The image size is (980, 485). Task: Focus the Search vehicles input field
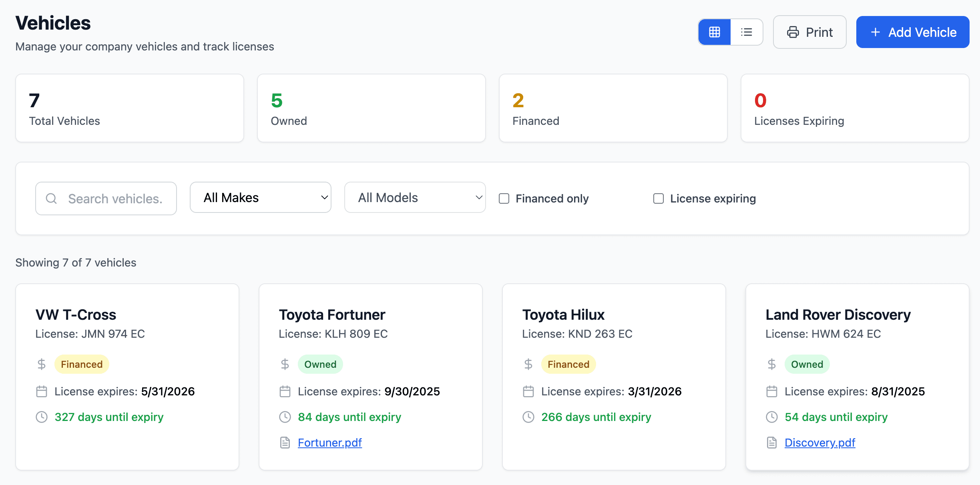(115, 198)
